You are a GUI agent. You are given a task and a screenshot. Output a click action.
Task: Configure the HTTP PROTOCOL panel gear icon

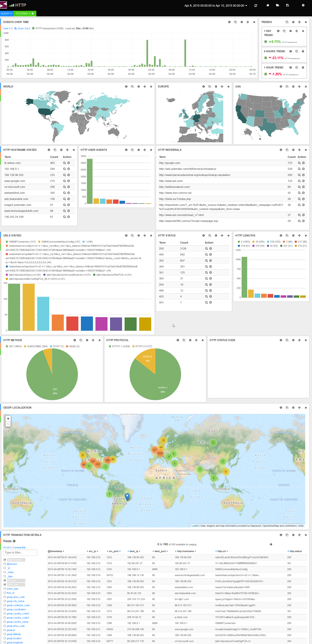pyautogui.click(x=190, y=340)
